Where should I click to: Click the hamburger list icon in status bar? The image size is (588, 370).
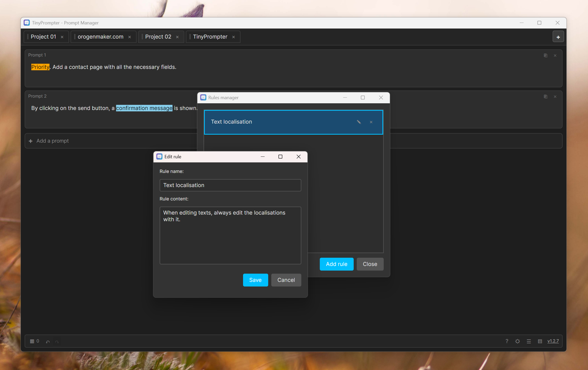pyautogui.click(x=529, y=341)
